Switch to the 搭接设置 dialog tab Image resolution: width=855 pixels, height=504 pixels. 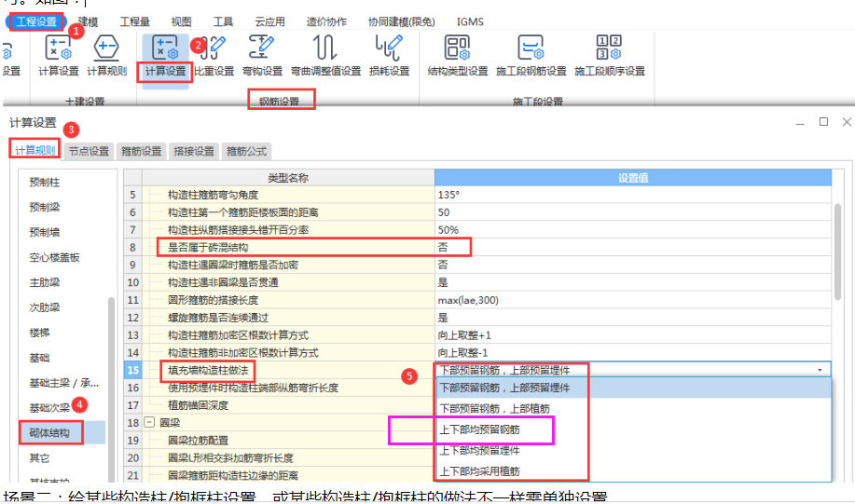click(x=194, y=152)
